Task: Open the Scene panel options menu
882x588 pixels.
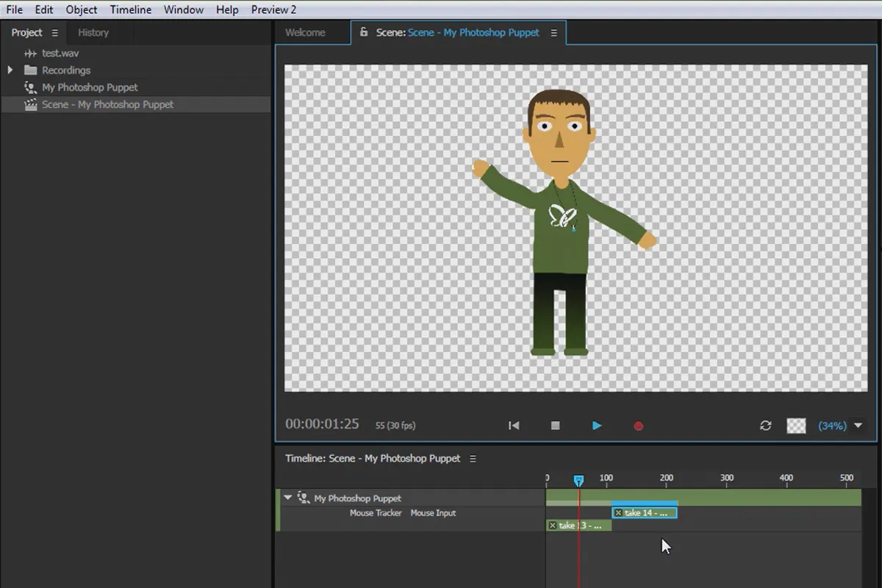Action: pyautogui.click(x=553, y=33)
